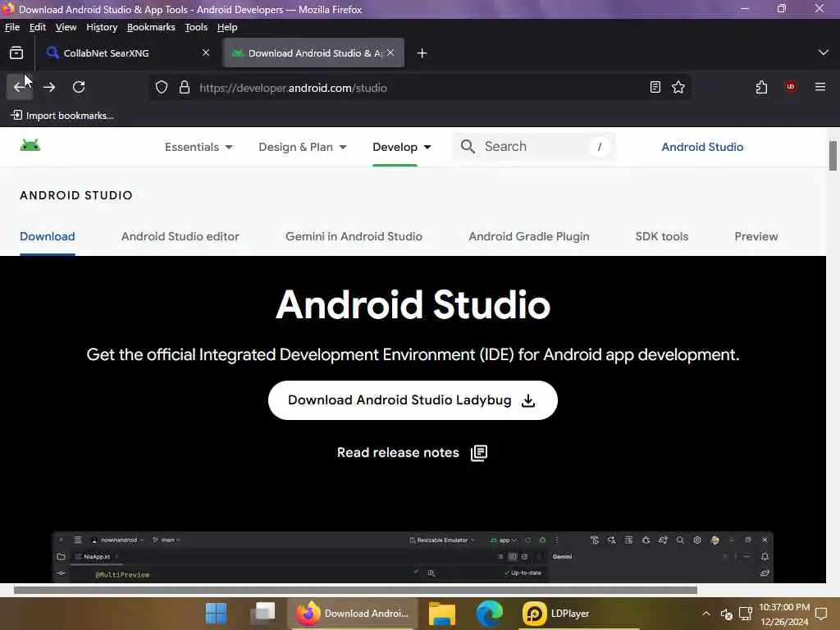Open the Tools menu
The width and height of the screenshot is (840, 630).
[x=196, y=27]
